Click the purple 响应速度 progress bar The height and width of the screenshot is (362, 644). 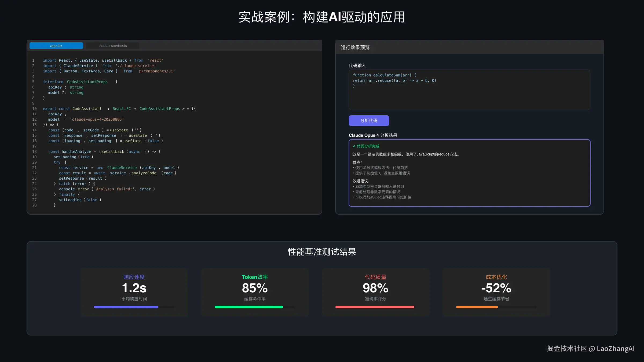[x=126, y=307]
